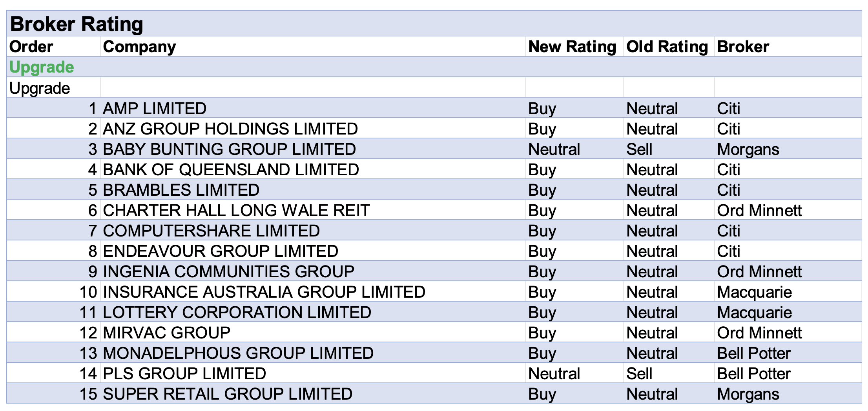Select SUPER RETAIL GROUP LIMITED cell
Image resolution: width=868 pixels, height=411 pixels.
tap(228, 394)
